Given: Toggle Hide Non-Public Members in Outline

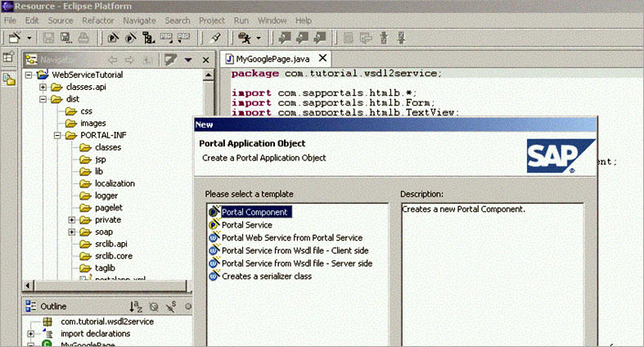Looking at the screenshot, I should [x=188, y=306].
